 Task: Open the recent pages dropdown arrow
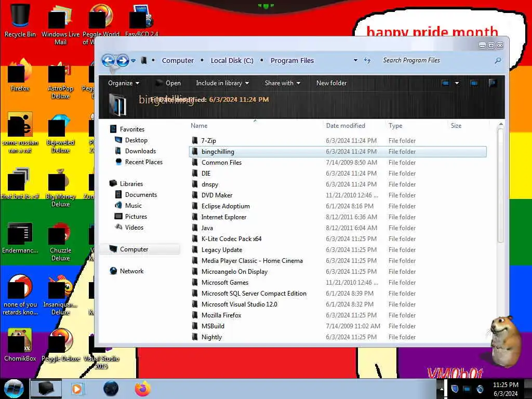(134, 61)
